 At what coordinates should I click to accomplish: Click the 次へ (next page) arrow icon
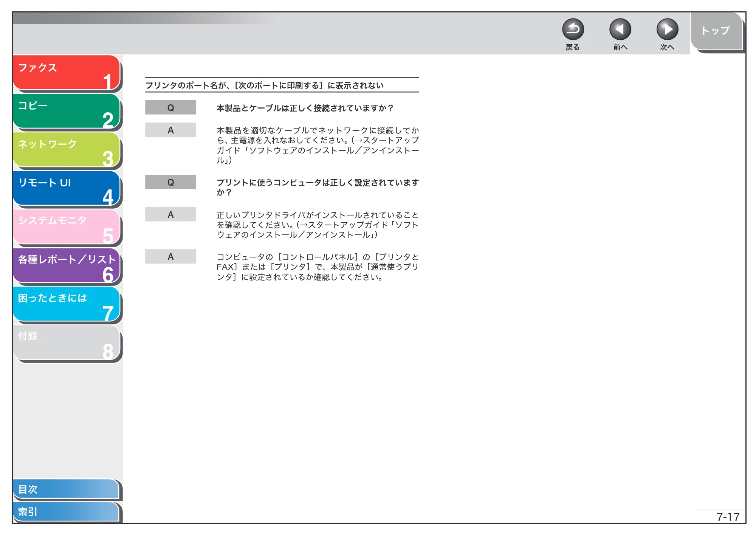click(667, 29)
